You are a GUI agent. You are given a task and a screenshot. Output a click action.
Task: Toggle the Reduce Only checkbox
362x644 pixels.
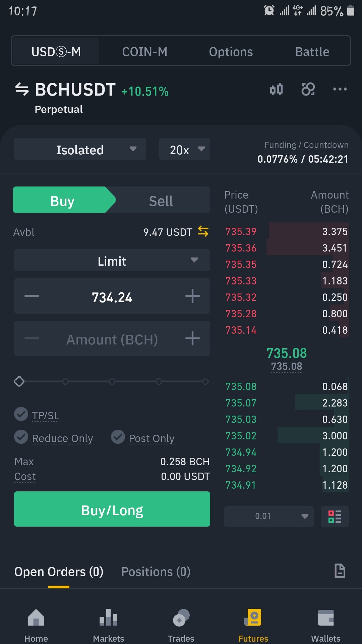(x=21, y=437)
